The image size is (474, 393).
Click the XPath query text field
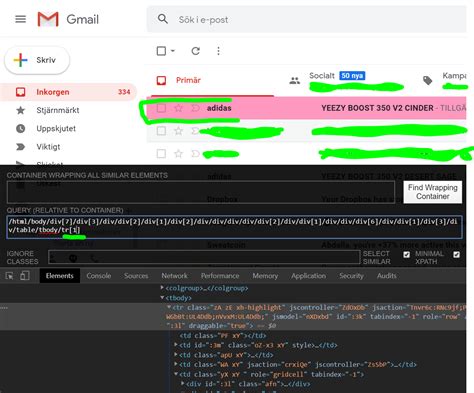234,227
